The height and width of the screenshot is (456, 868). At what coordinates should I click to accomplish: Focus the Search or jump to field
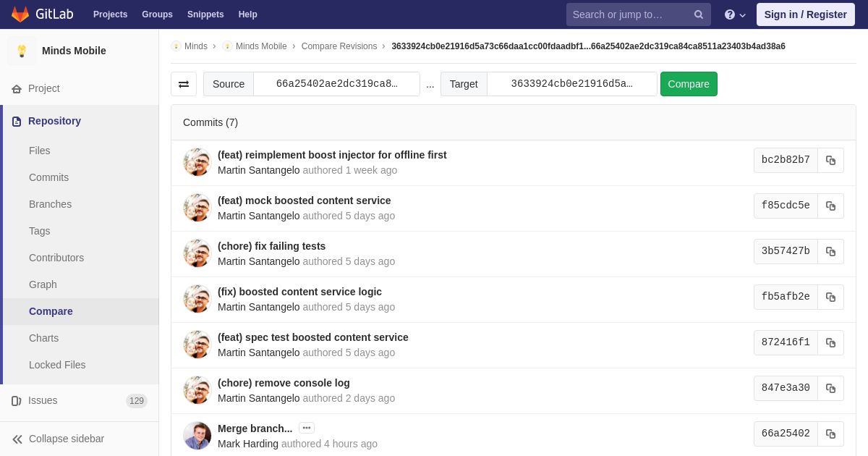click(628, 14)
